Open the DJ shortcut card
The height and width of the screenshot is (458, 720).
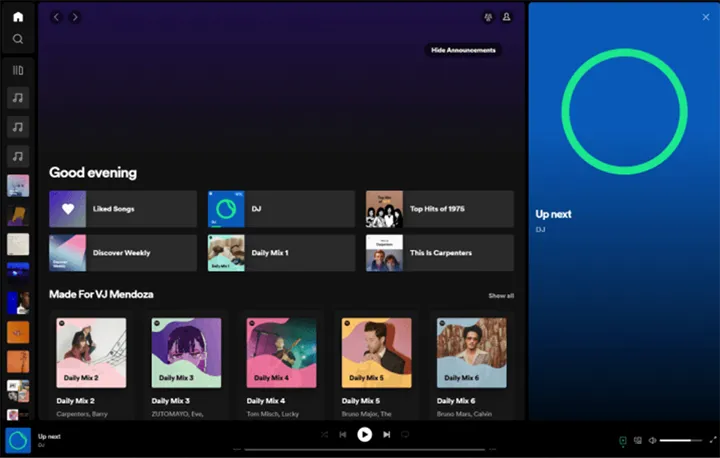(x=281, y=209)
